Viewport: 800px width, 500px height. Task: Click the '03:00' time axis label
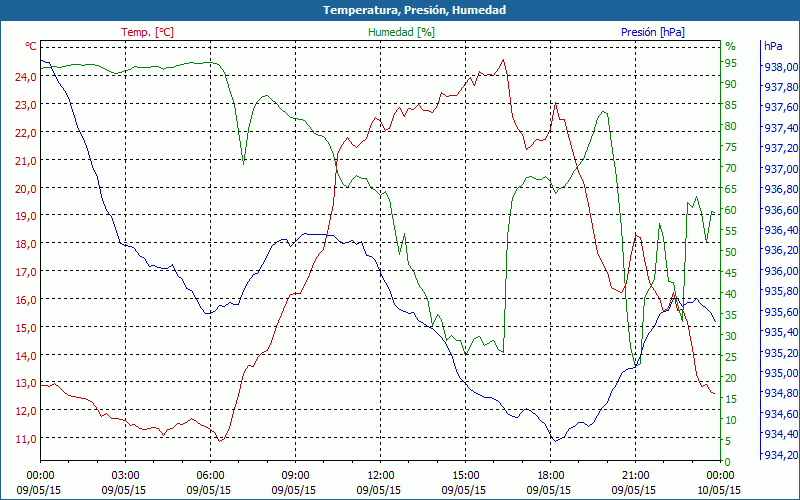click(125, 476)
